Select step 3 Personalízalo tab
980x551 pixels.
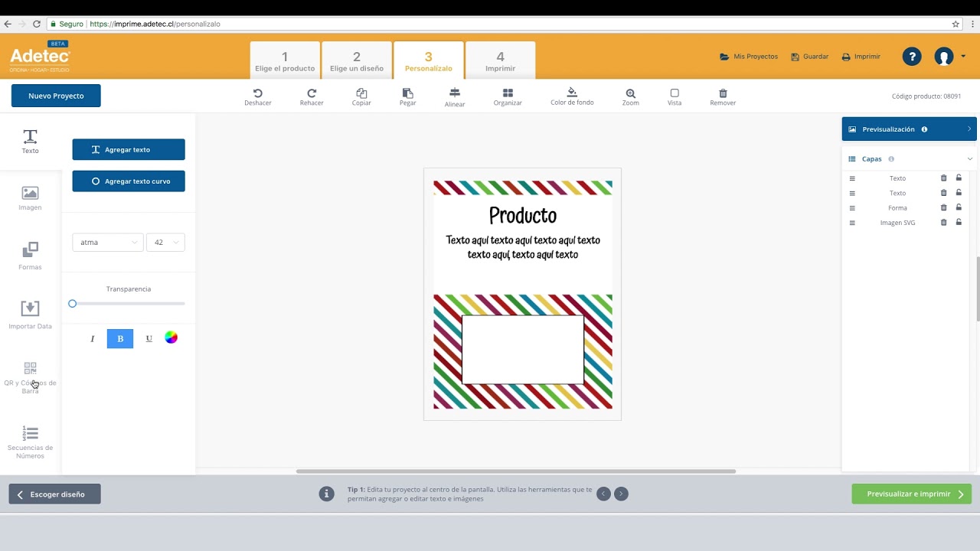(429, 60)
